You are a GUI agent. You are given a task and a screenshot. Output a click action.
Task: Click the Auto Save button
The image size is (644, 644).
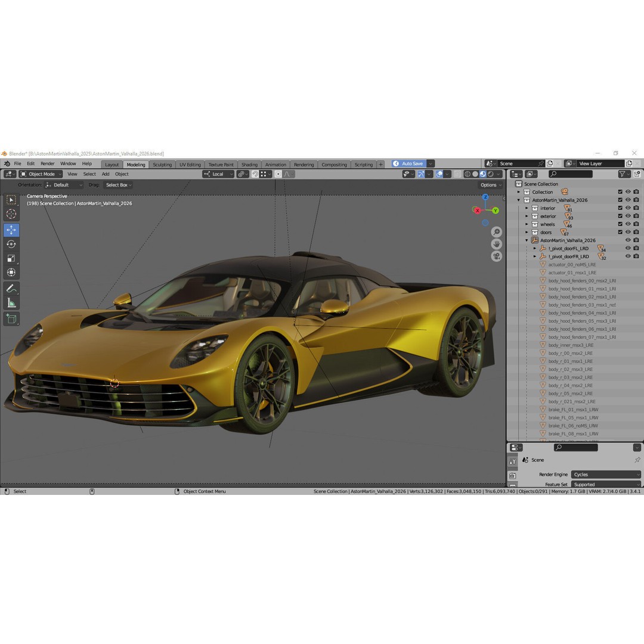pos(408,163)
